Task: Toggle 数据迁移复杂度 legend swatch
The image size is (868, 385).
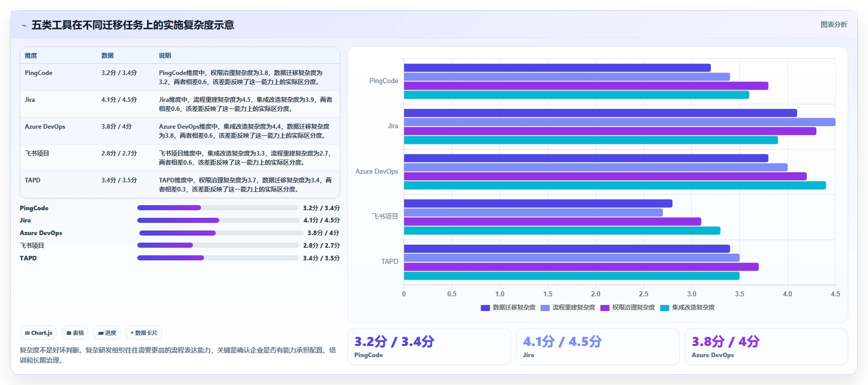Action: pyautogui.click(x=485, y=307)
